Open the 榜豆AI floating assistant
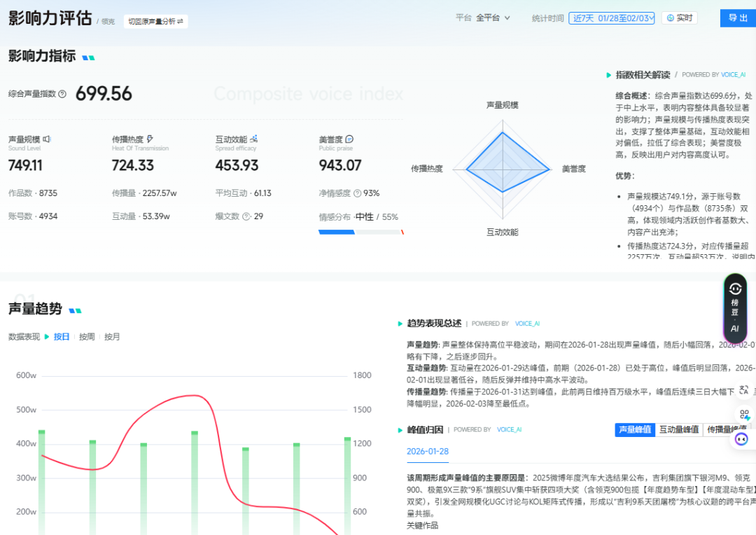Screen dimensions: 756x535 pos(734,308)
